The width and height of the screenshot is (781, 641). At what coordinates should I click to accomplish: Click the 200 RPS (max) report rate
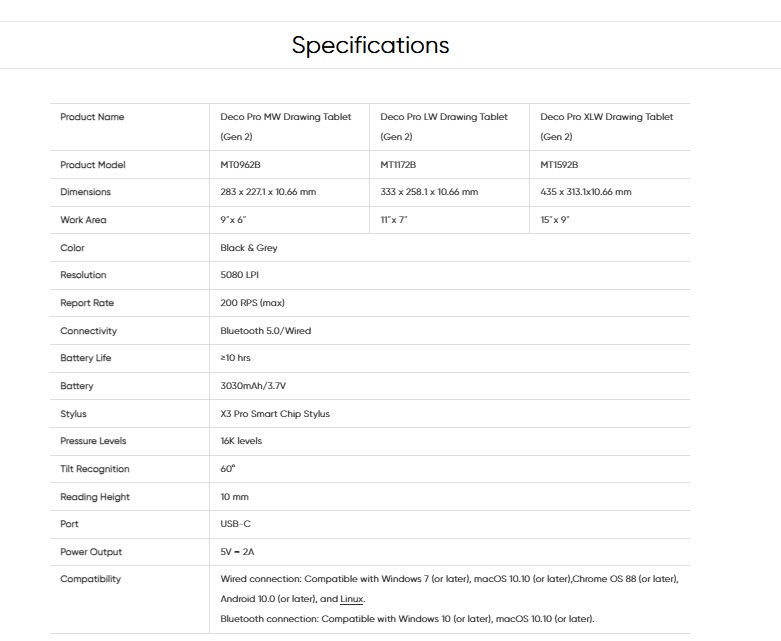point(253,303)
